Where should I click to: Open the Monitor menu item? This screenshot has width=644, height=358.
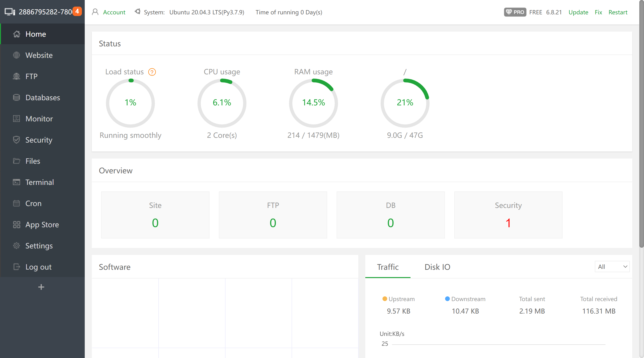click(x=43, y=119)
